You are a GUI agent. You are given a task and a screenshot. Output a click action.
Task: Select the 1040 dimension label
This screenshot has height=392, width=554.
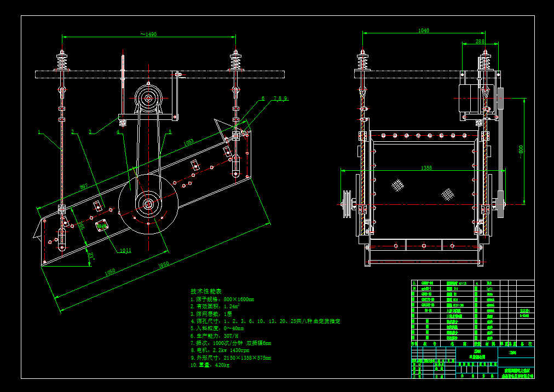pyautogui.click(x=423, y=31)
